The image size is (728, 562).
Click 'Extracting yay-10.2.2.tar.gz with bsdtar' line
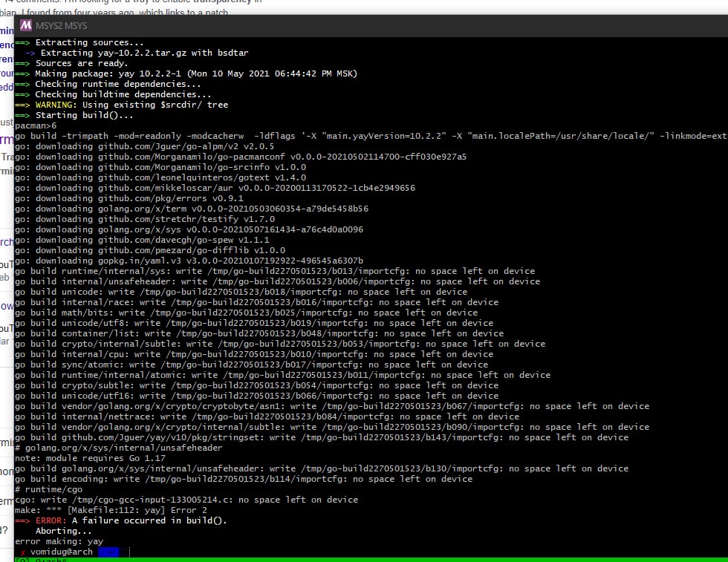pyautogui.click(x=137, y=53)
